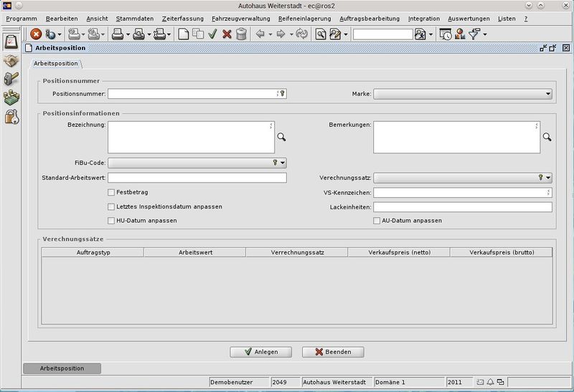Click the magnifier icon next to Bezeichnung
Viewport: 574px width, 392px height.
coord(281,137)
